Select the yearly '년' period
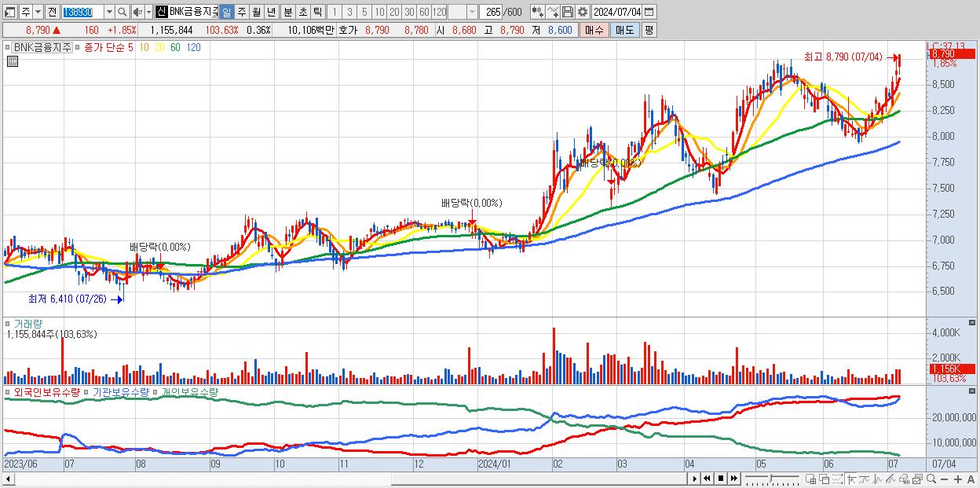Screen dimensions: 980x488 pos(271,12)
